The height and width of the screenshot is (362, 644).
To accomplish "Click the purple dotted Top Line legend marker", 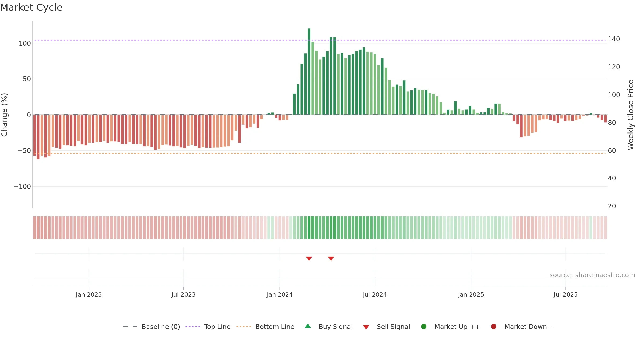I will [193, 327].
